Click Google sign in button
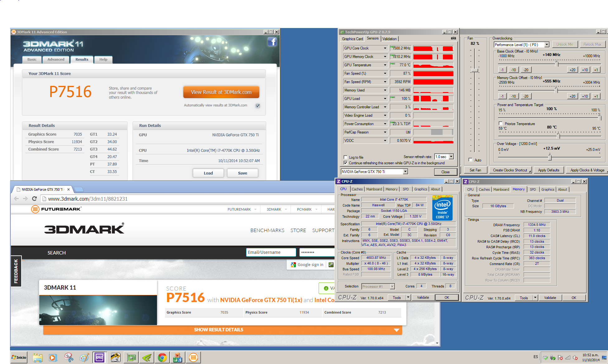This screenshot has width=608, height=364. click(x=307, y=264)
